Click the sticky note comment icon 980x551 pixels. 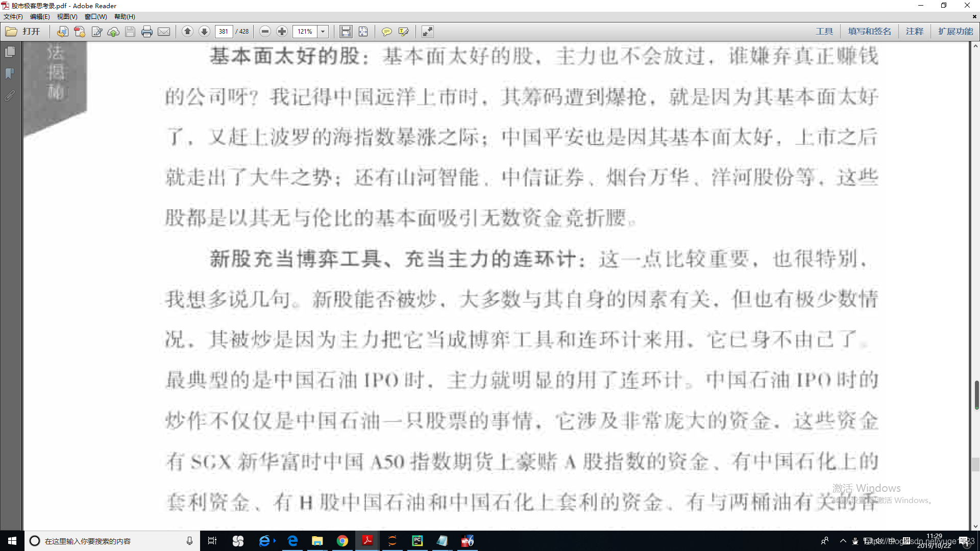click(x=387, y=32)
